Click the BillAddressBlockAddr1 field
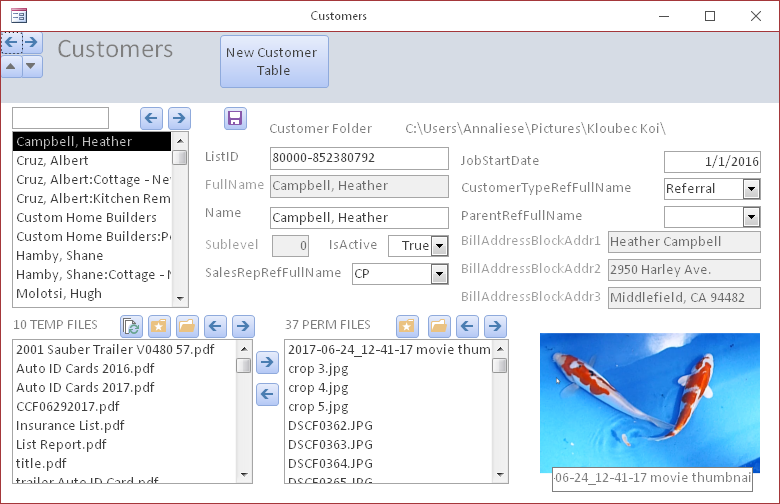Viewport: 780px width, 504px height. coord(684,242)
